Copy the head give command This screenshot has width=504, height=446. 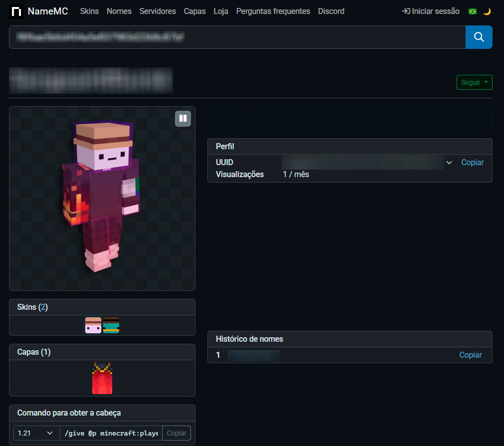(x=176, y=433)
